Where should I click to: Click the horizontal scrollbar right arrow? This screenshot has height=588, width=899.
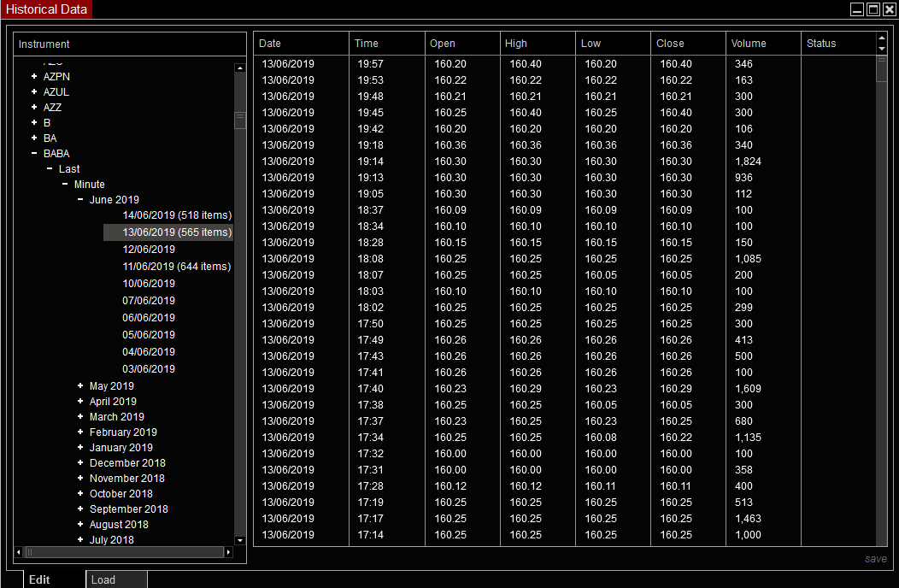coord(227,552)
